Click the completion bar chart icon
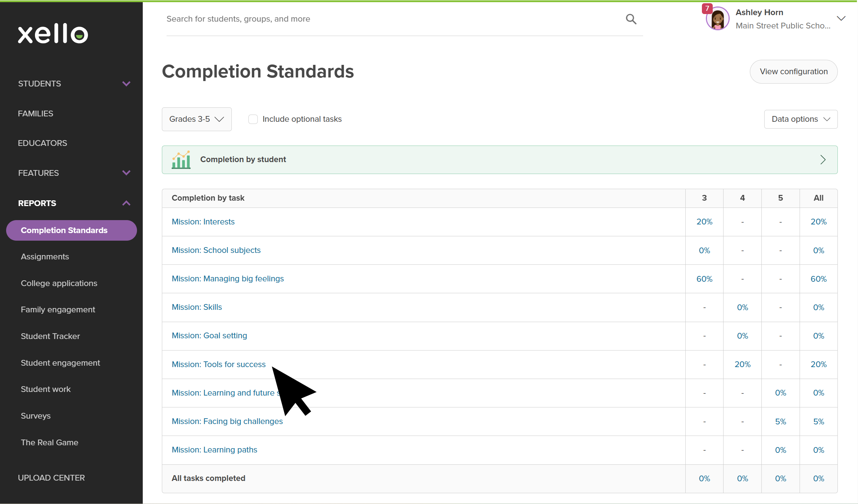This screenshot has height=504, width=858. 181,160
